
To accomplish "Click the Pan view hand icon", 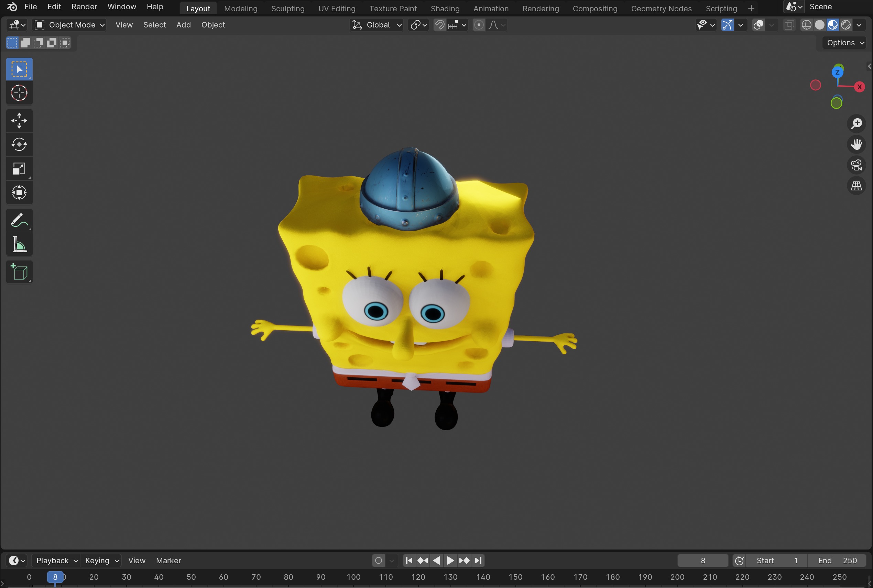I will click(856, 144).
